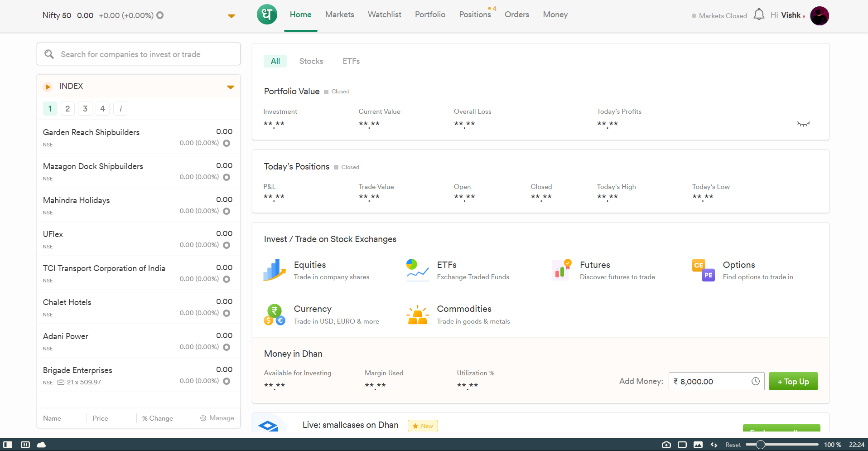Image resolution: width=868 pixels, height=451 pixels.
Task: Open the Dhan logo home icon
Action: pyautogui.click(x=267, y=15)
